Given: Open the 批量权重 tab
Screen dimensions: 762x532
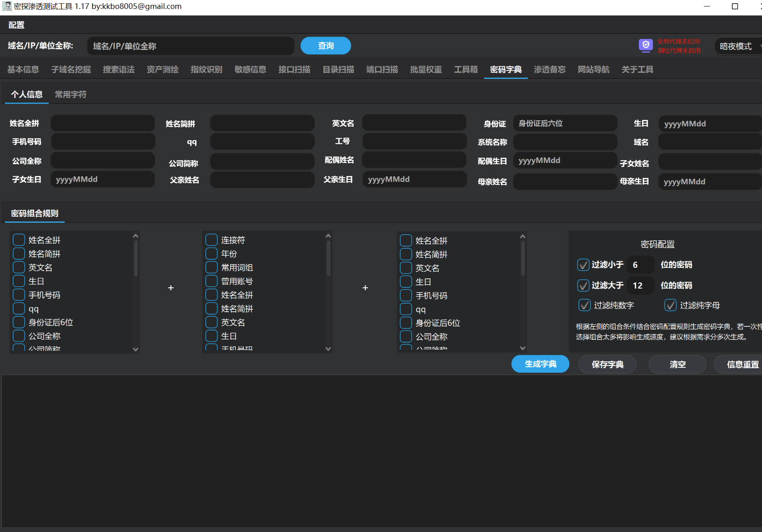Looking at the screenshot, I should tap(426, 69).
